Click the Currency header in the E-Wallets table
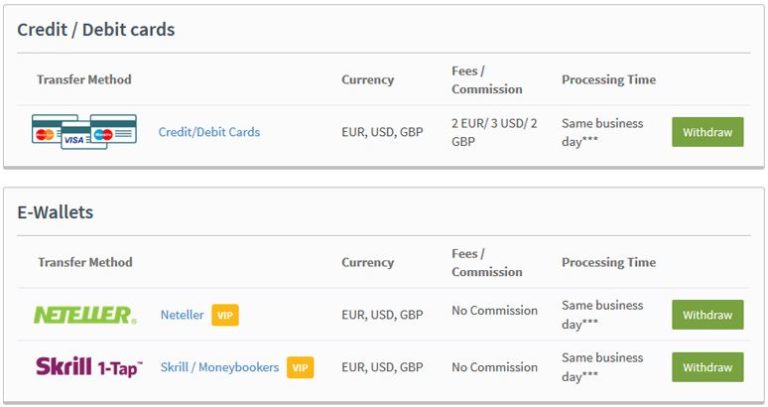 367,262
